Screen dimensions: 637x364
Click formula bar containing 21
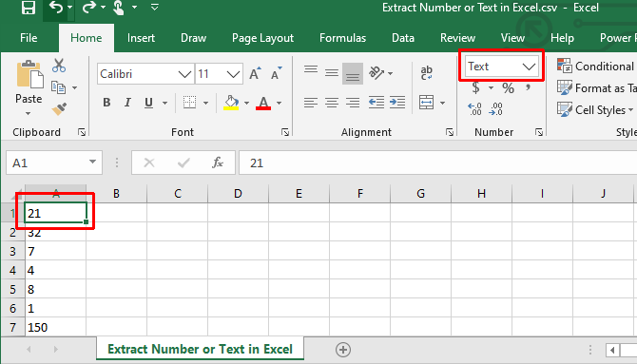coord(438,163)
